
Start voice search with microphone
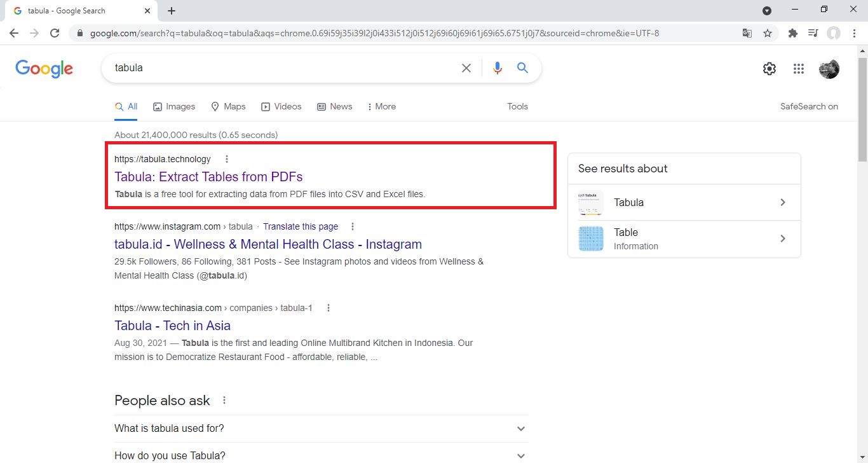click(x=498, y=68)
